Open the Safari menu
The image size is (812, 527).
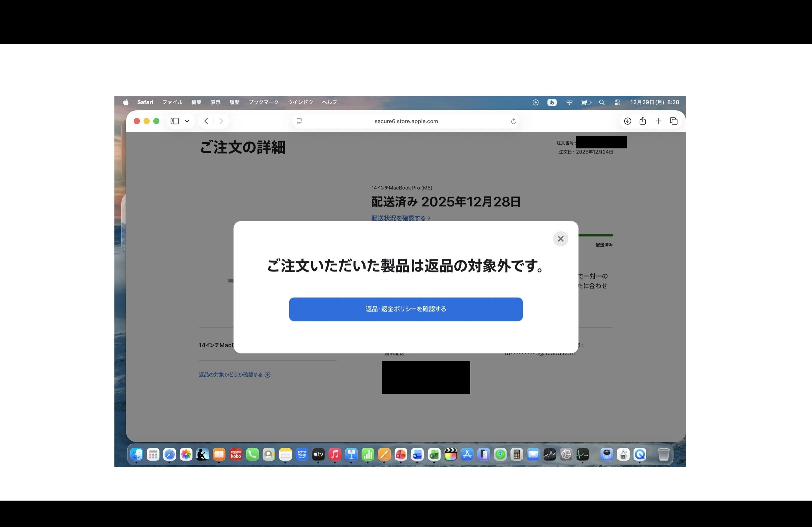[145, 102]
